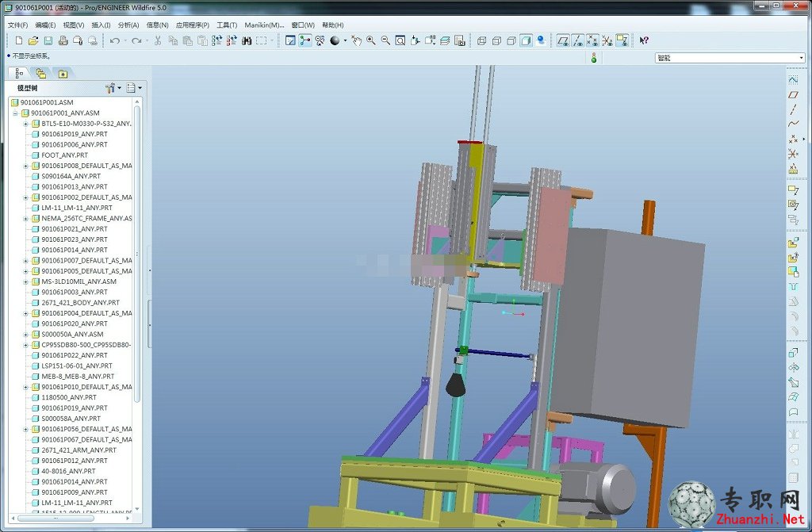Screen dimensions: 812x532
Task: Expand the S000050A_ANY.ASM node
Action: [25, 334]
